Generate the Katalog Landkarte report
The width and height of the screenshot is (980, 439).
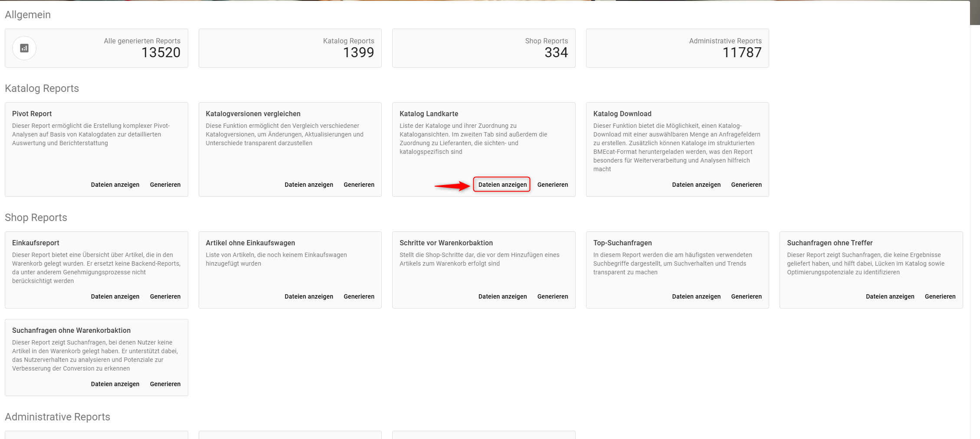click(552, 185)
